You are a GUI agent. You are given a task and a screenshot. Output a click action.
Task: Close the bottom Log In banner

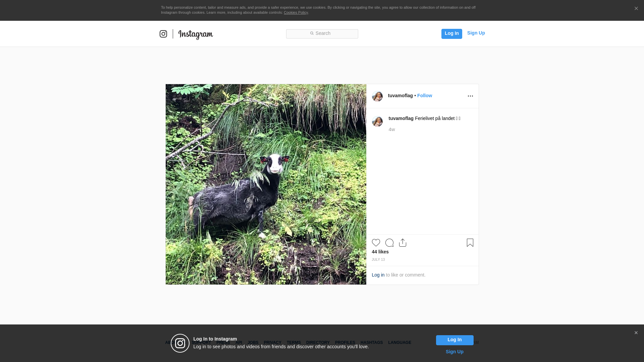click(x=636, y=333)
